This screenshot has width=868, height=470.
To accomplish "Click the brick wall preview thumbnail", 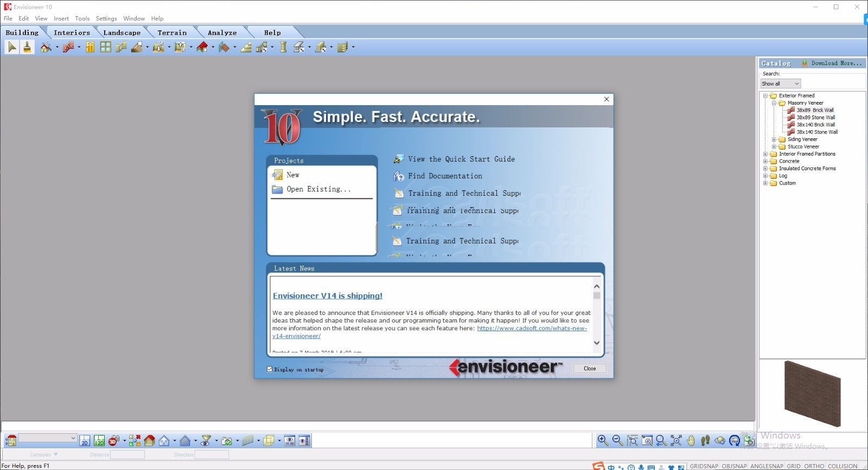I will [812, 393].
